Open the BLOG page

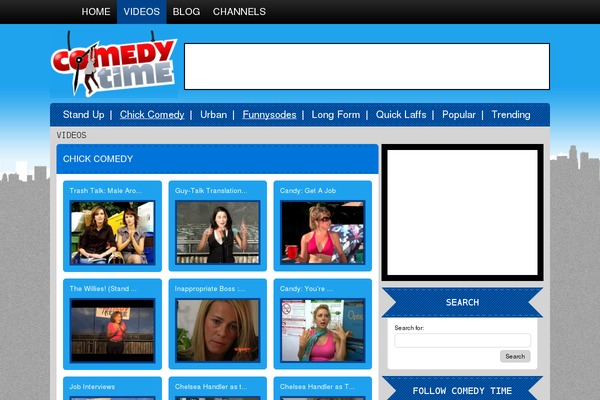[186, 11]
